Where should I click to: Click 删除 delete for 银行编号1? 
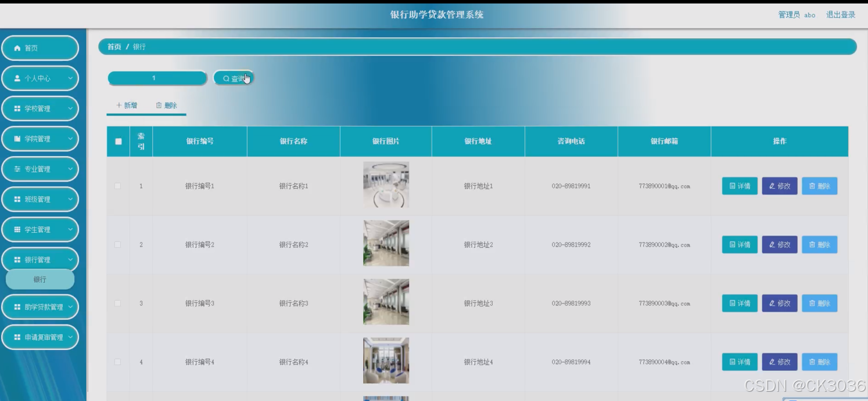coord(820,186)
